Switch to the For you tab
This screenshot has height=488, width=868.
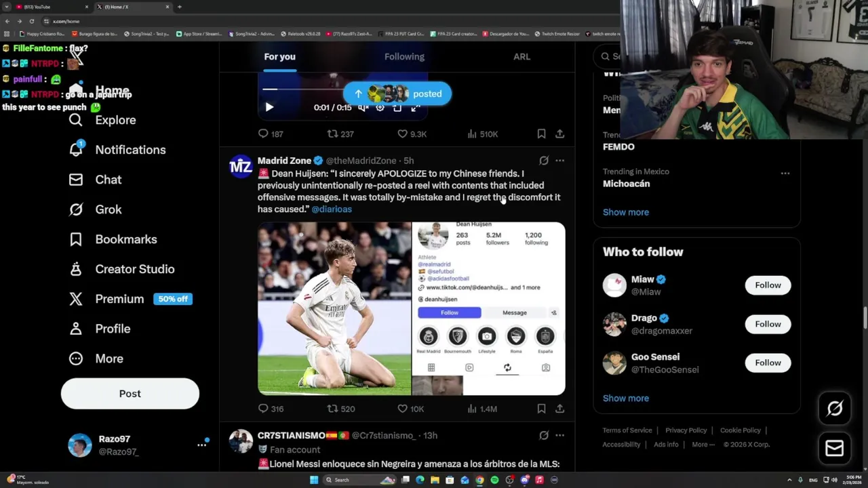(279, 57)
